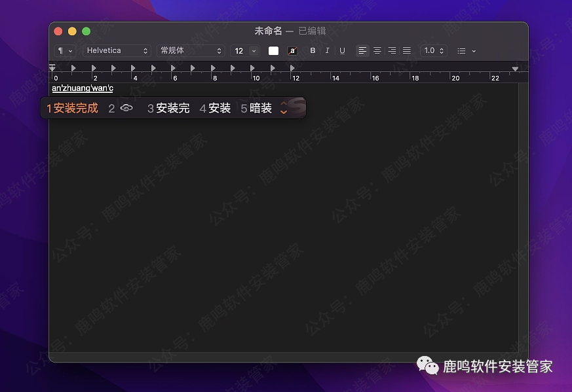Toggle underline formatting
The width and height of the screenshot is (572, 392).
coord(342,50)
